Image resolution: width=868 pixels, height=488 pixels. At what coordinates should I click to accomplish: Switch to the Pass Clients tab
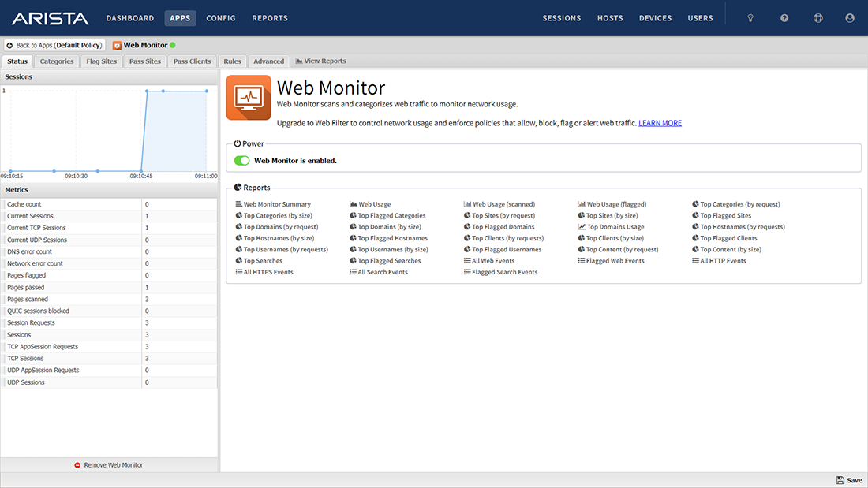pyautogui.click(x=192, y=61)
